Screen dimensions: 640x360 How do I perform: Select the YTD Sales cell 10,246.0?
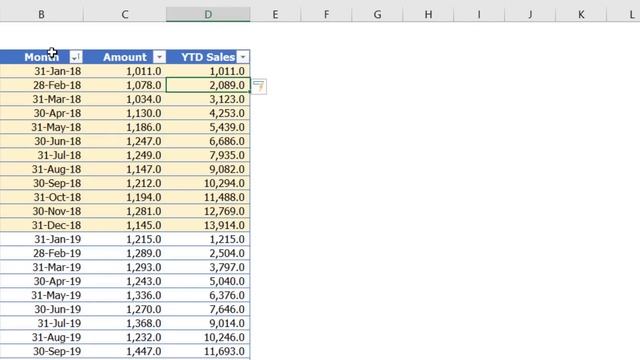(x=208, y=338)
